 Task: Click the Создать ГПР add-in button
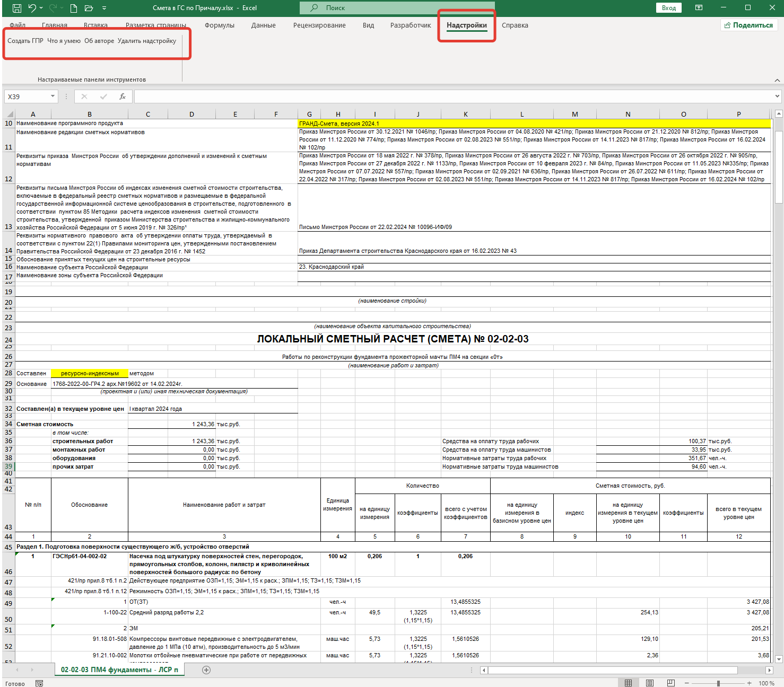tap(25, 41)
